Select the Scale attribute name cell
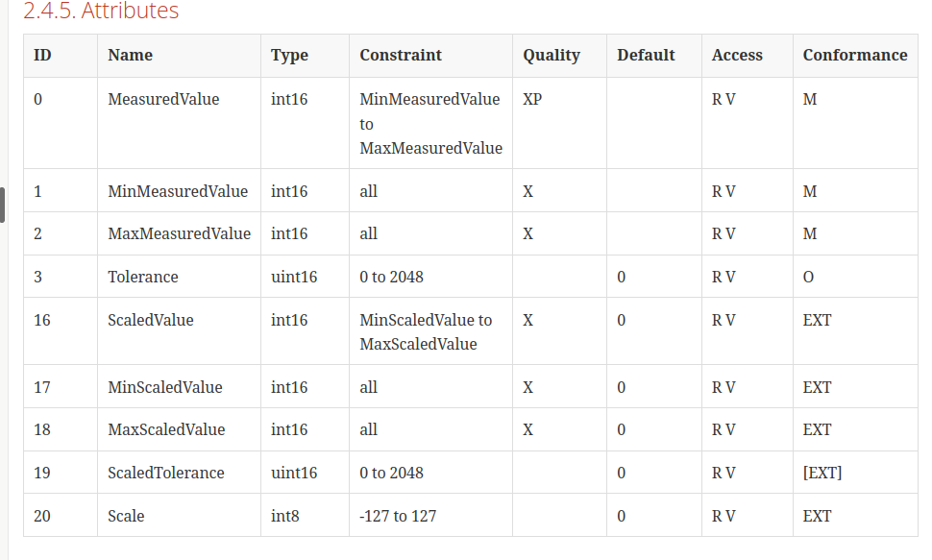 tap(125, 516)
